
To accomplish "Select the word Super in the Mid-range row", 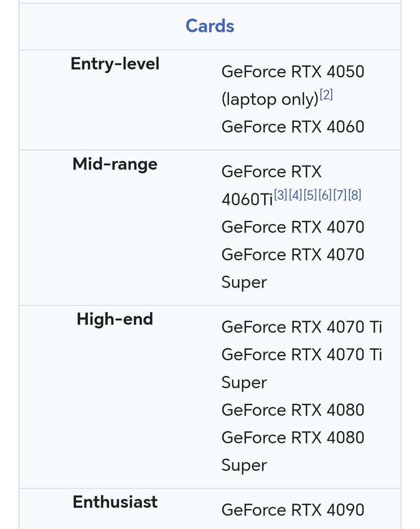I will pos(244,283).
